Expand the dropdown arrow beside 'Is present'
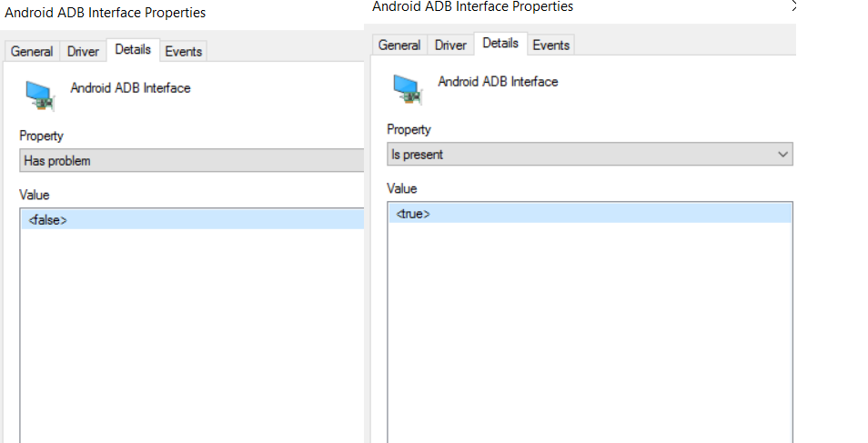Viewport: 868px width, 443px height. 782,155
